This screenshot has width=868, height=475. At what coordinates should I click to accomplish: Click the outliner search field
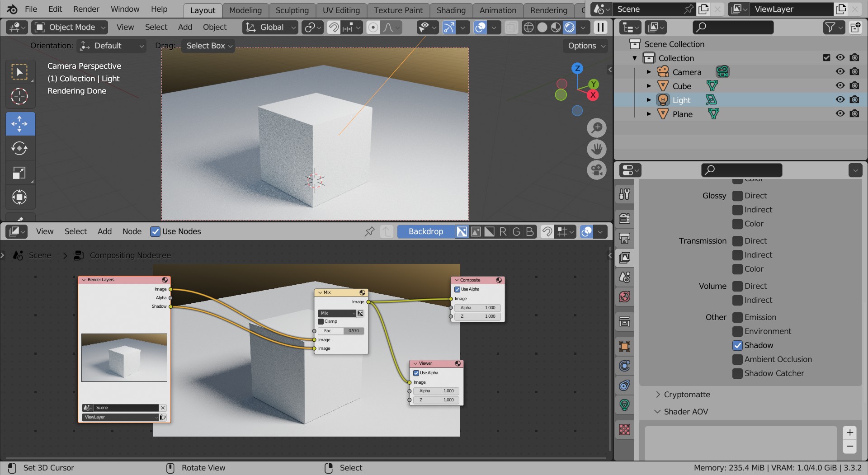click(x=733, y=28)
